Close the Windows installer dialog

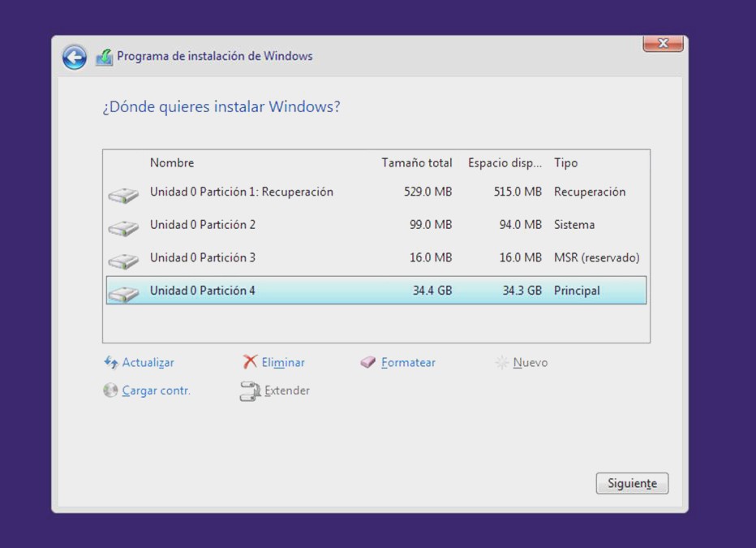663,43
